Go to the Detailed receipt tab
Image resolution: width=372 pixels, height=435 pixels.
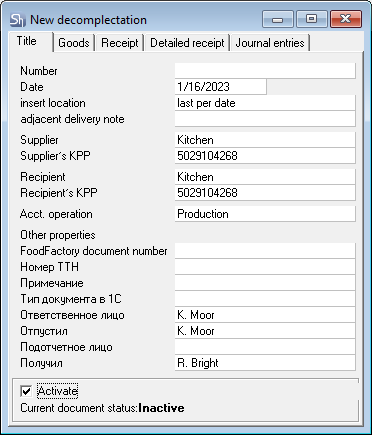point(187,43)
